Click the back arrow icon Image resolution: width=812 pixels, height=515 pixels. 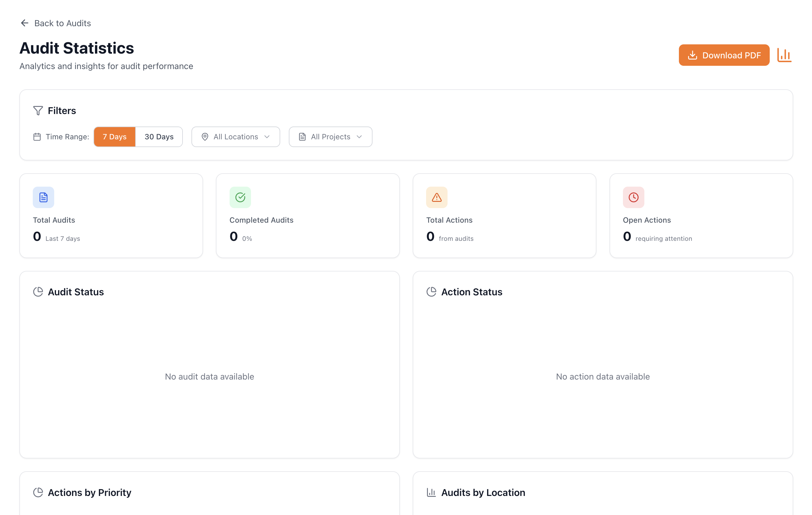click(x=25, y=23)
